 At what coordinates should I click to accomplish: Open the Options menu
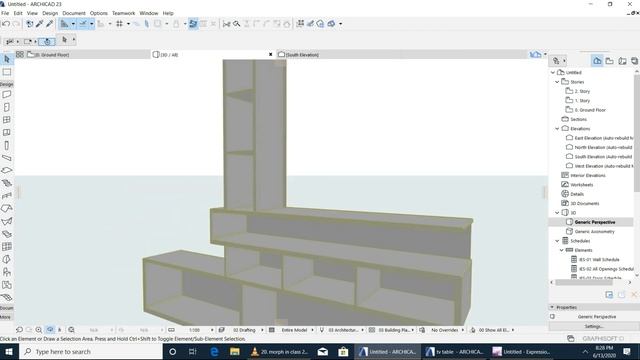tap(99, 13)
